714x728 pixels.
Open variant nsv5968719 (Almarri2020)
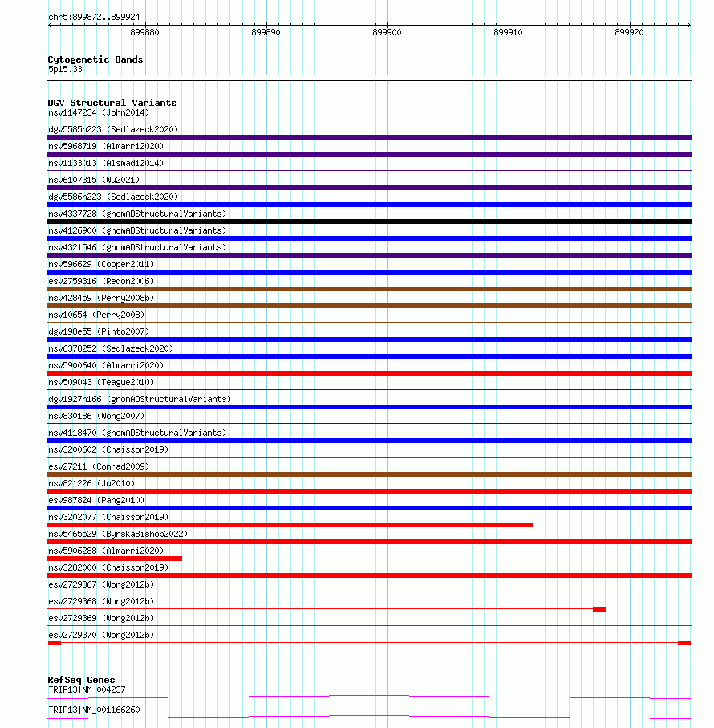106,146
